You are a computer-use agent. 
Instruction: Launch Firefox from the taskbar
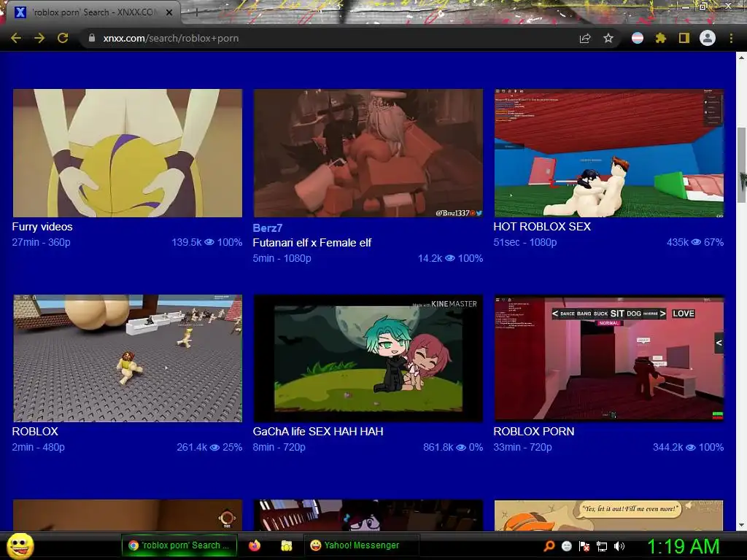pos(255,545)
